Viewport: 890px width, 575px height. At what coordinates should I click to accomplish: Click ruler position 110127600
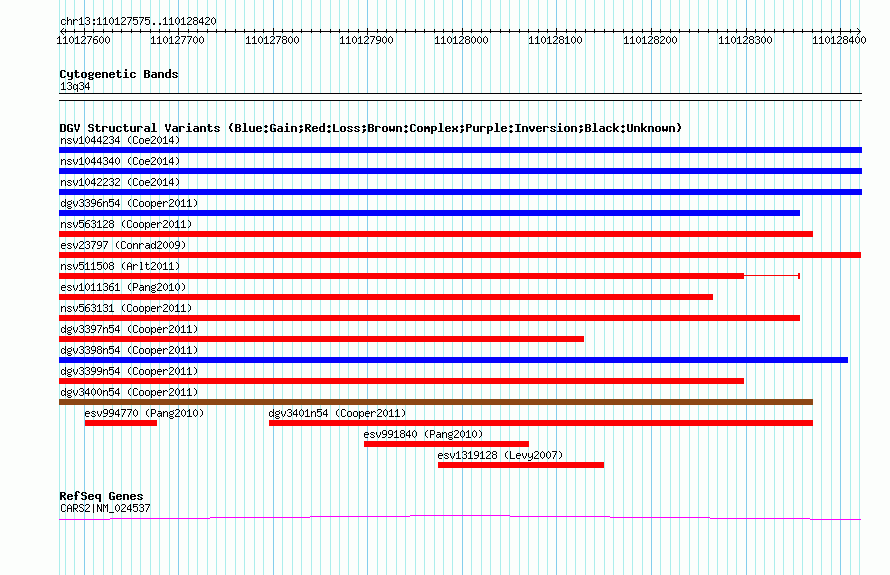[83, 40]
